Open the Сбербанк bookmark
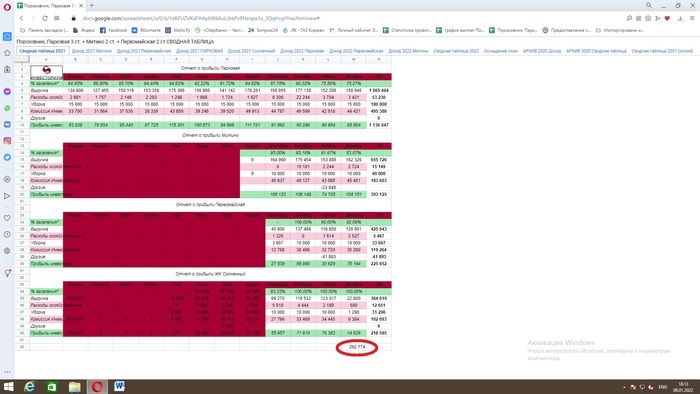Screen dimensions: 700x394 (x=219, y=30)
